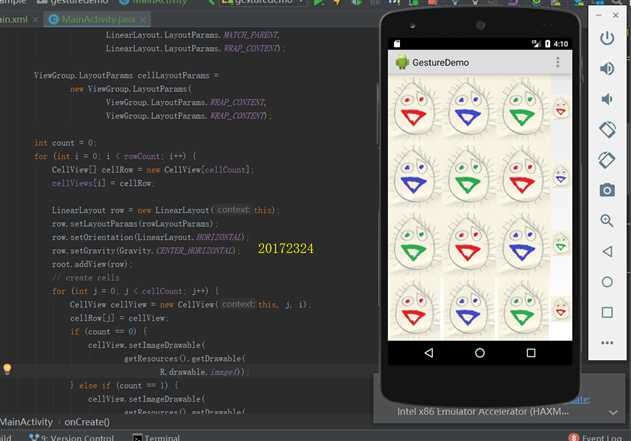Viewport: 631px width, 441px height.
Task: Expand the Intel x86 Emulator Accelerator notification chevron
Action: tap(613, 412)
